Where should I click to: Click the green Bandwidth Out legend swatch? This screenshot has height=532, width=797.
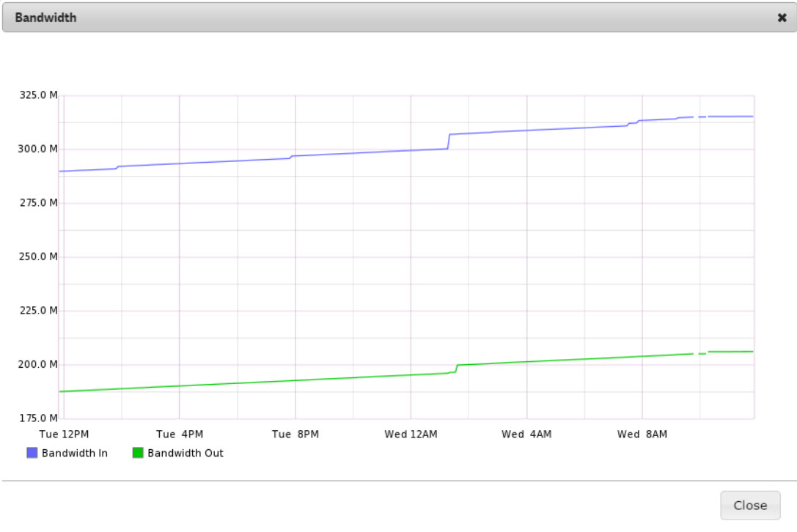[x=138, y=453]
